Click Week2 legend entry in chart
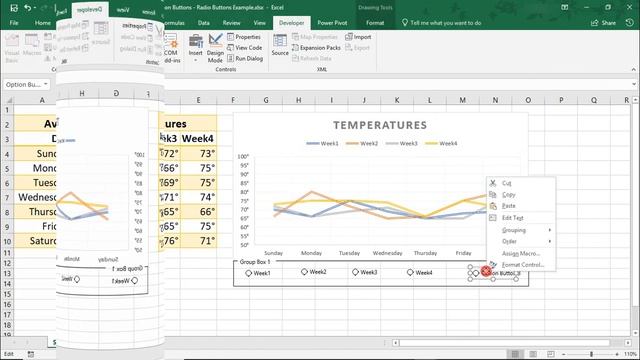This screenshot has height=360, width=640. coord(362,143)
